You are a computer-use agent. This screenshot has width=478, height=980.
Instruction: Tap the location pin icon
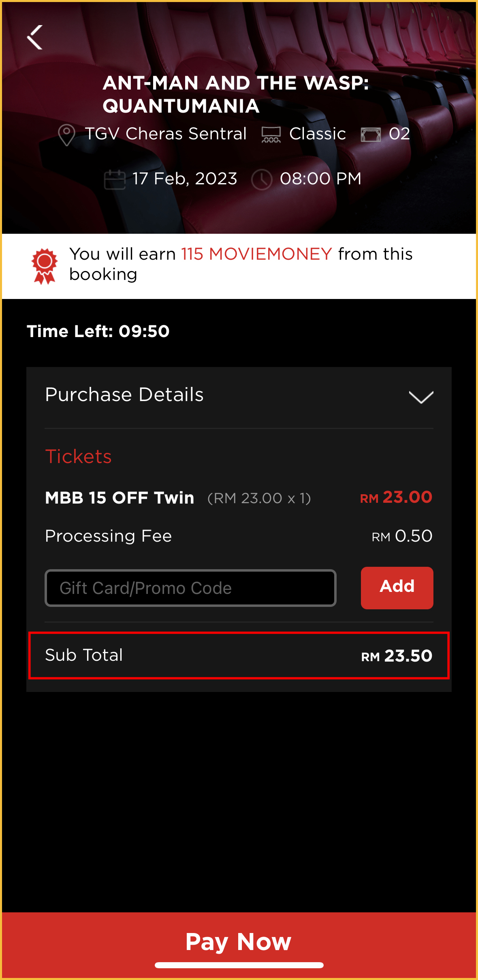66,135
